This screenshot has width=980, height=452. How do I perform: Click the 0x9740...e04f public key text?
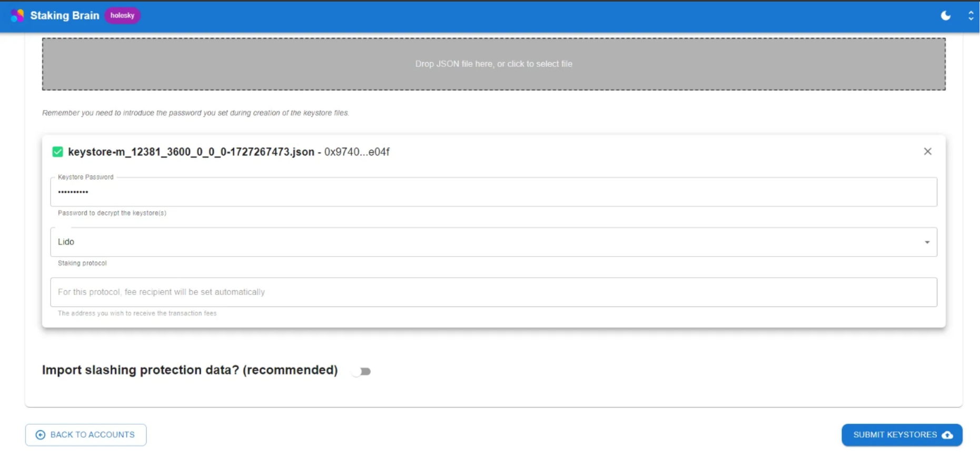tap(357, 152)
